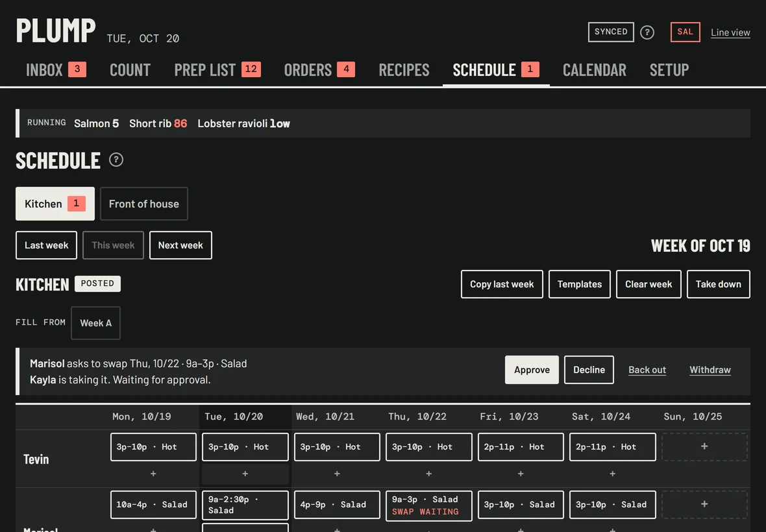Screen dimensions: 766x532
Task: Click the Lobster ravioli low running item
Action: click(x=244, y=123)
